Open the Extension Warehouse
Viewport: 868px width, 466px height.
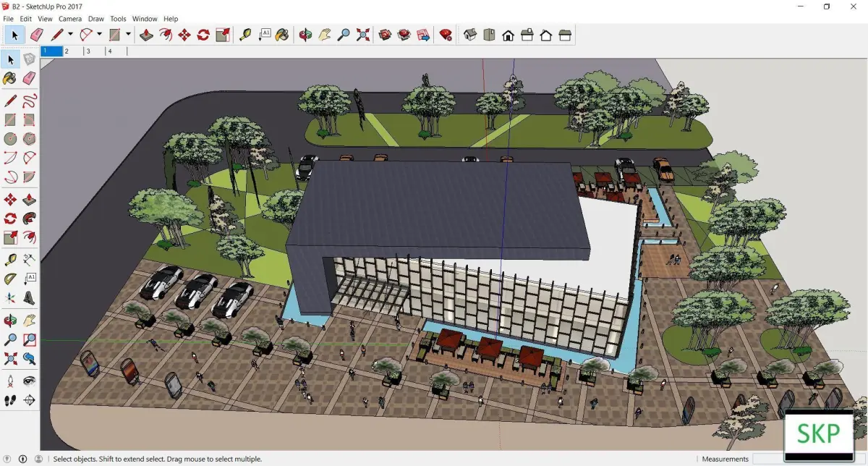404,34
